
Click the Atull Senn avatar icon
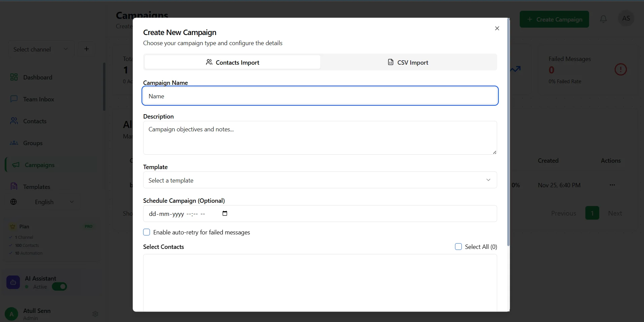click(11, 314)
